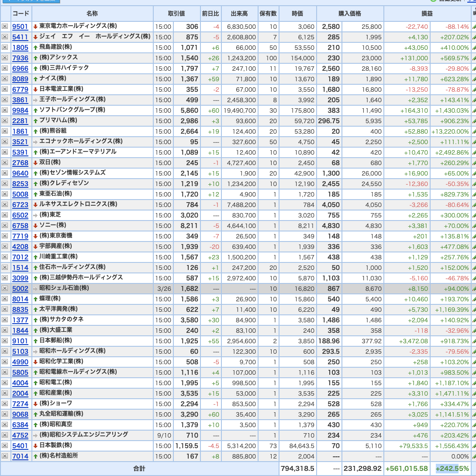Select the +13,220.00% gain cell for 熊谷組
Viewport: 476px width, 476px height.
click(x=451, y=131)
